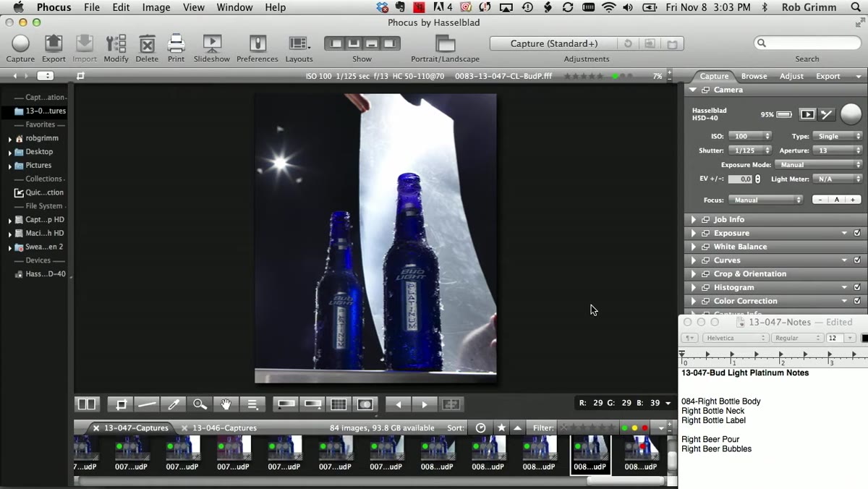Click the focus A auto button
868x489 pixels.
pyautogui.click(x=837, y=200)
